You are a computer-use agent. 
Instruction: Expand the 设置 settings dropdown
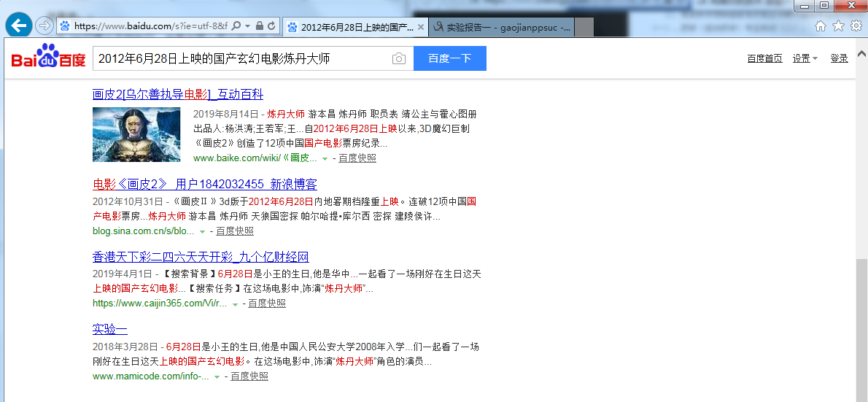pos(805,58)
